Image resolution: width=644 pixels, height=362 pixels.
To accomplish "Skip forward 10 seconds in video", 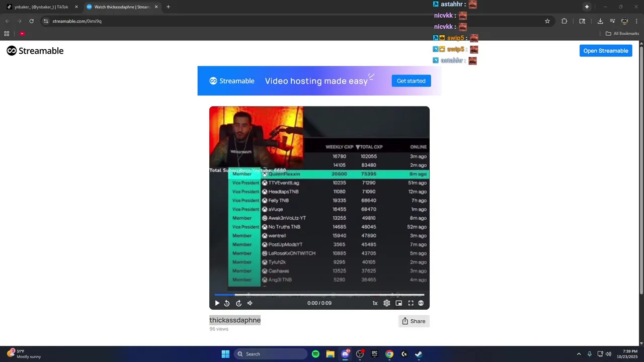I will (x=238, y=303).
